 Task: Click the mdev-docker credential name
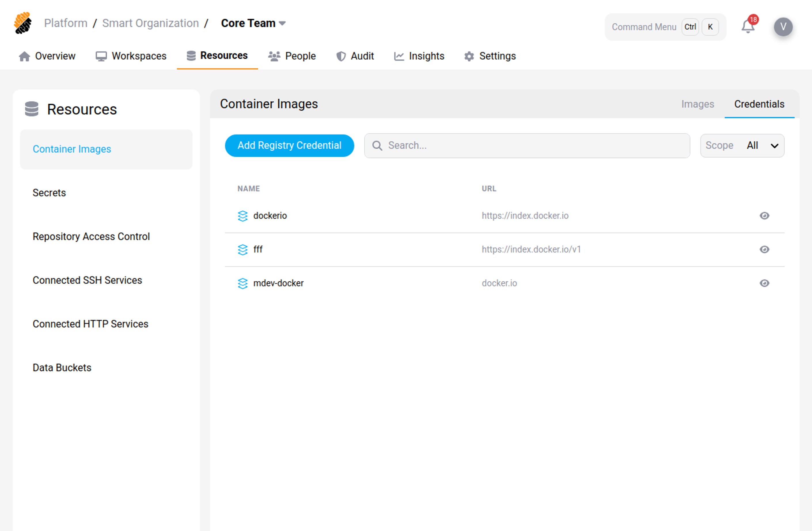278,283
